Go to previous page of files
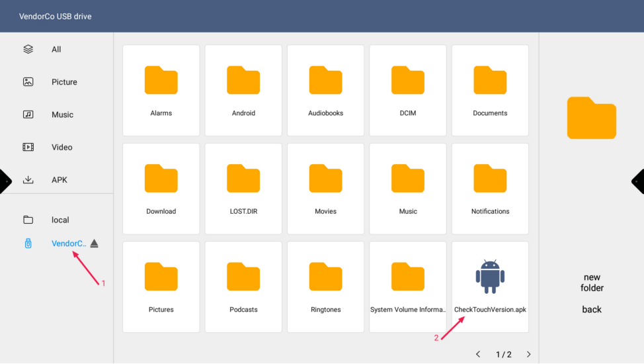644x364 pixels. pos(478,355)
